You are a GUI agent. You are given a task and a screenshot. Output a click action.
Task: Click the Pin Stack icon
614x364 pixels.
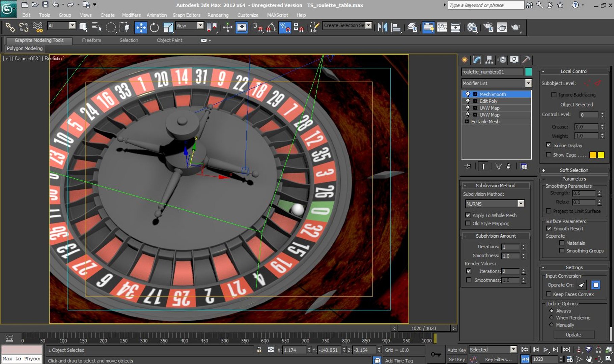coord(468,166)
